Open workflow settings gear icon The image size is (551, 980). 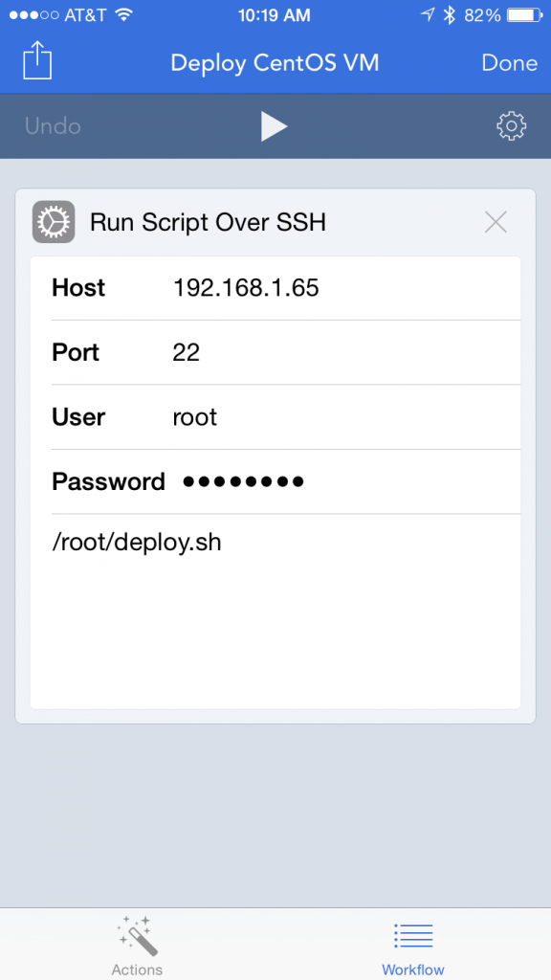click(511, 126)
